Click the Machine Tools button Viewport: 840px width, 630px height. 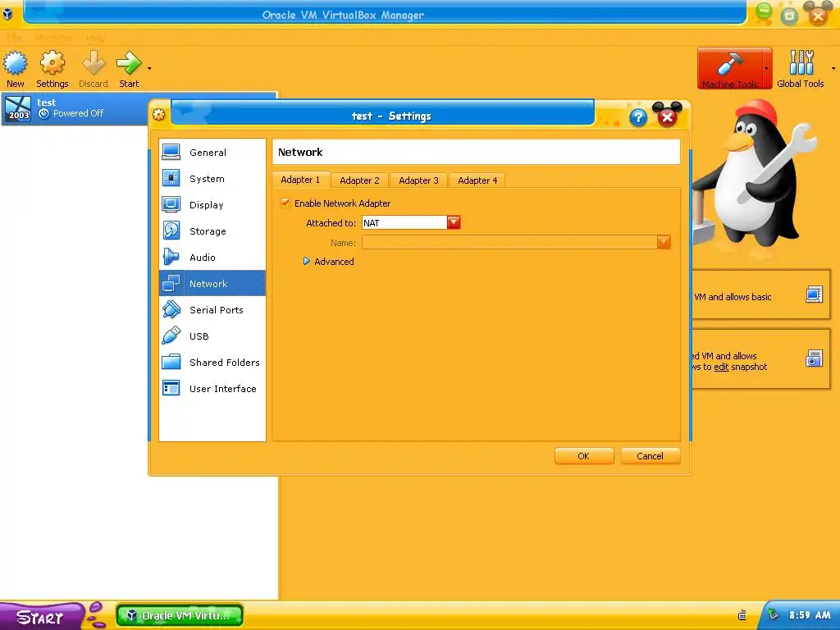point(729,69)
